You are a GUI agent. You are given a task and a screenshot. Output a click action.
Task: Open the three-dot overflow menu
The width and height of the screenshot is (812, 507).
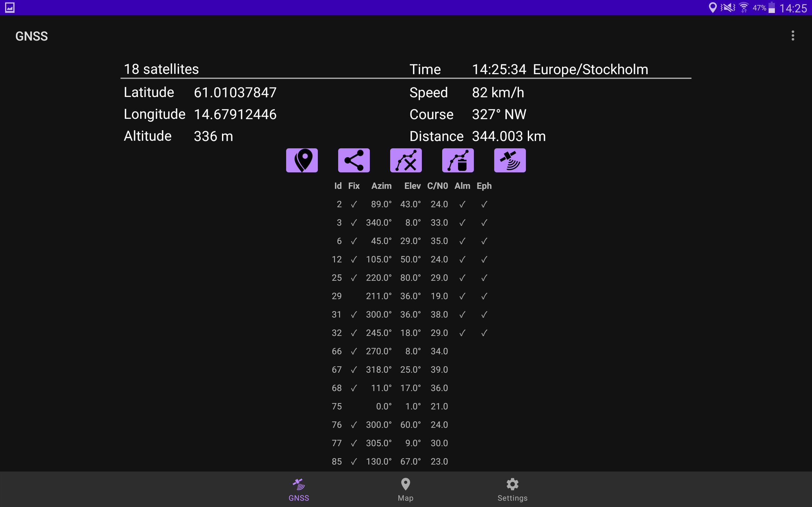coord(793,35)
